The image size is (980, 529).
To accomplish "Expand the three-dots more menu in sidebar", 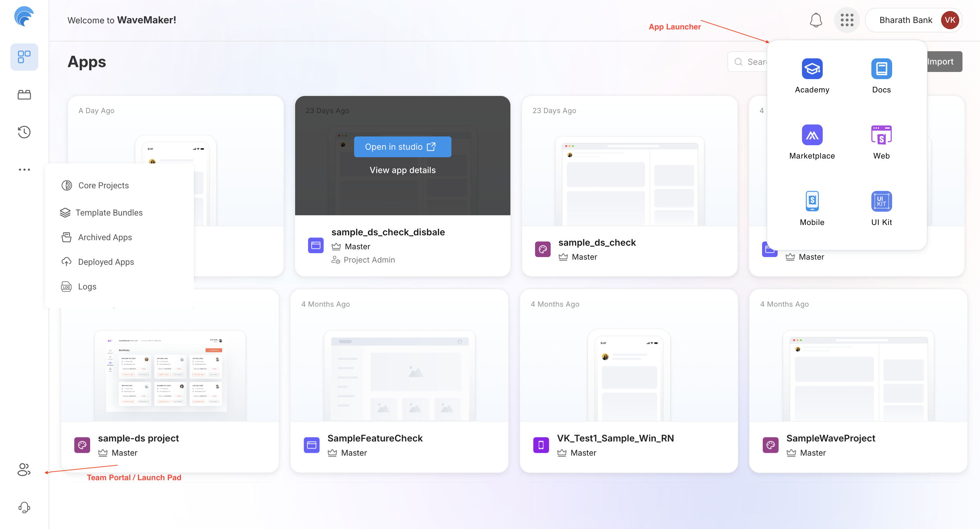I will (x=24, y=170).
